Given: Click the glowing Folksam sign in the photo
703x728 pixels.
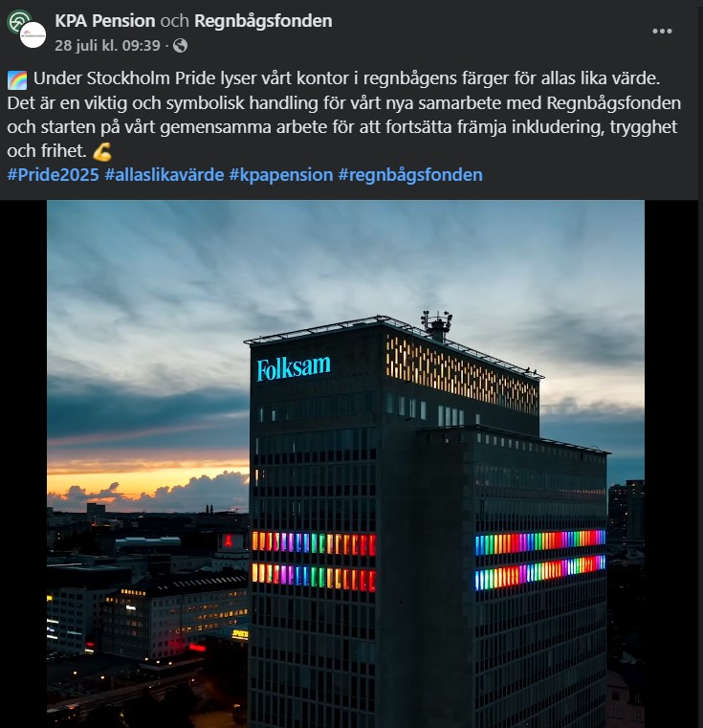Looking at the screenshot, I should [x=294, y=368].
